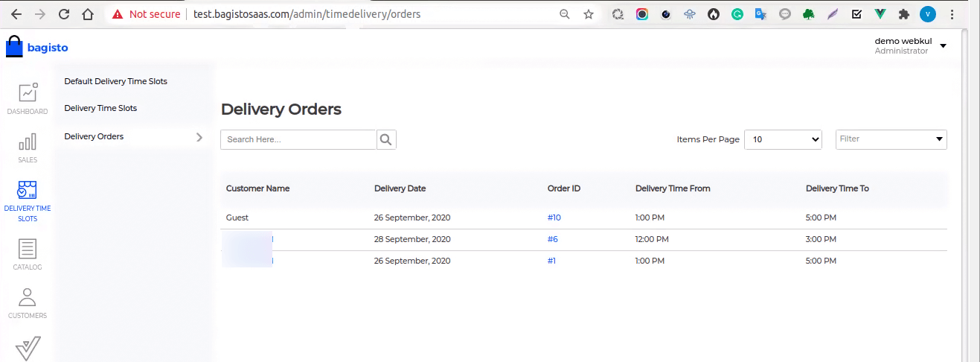Bookmark this page with star icon
The height and width of the screenshot is (362, 980).
(x=589, y=14)
